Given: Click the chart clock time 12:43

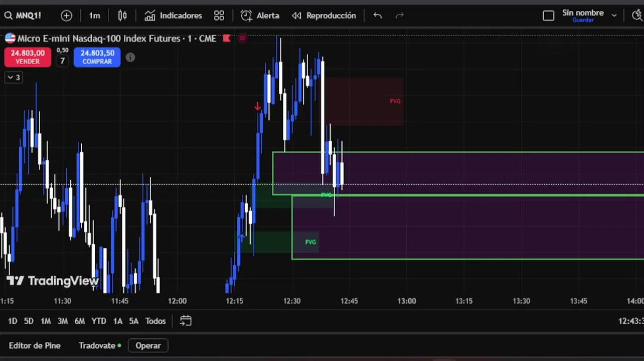Looking at the screenshot, I should [x=630, y=321].
